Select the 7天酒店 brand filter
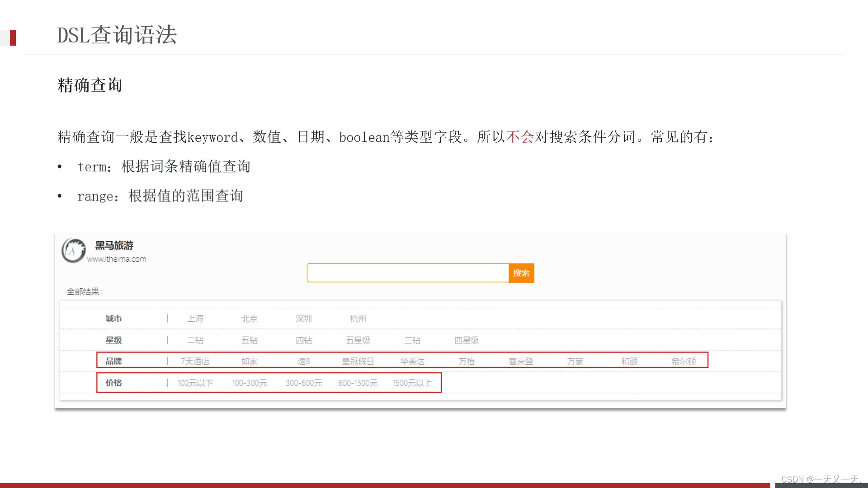 pos(196,361)
